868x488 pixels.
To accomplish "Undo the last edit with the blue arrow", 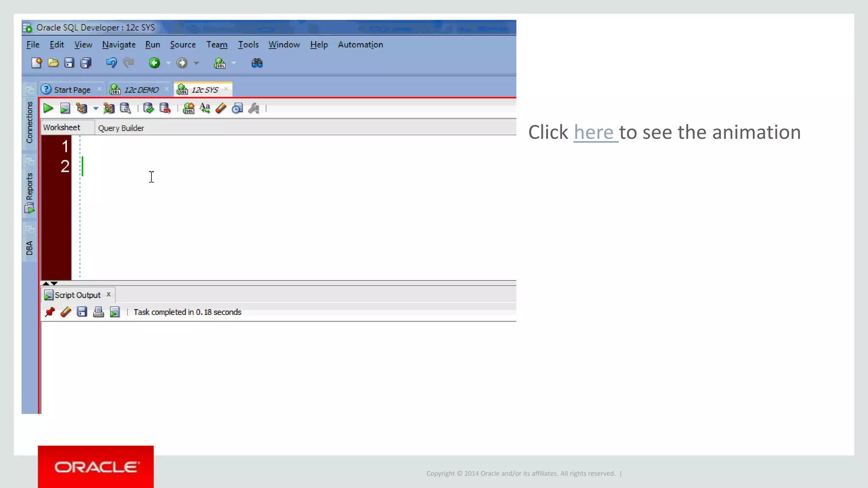I will [111, 63].
